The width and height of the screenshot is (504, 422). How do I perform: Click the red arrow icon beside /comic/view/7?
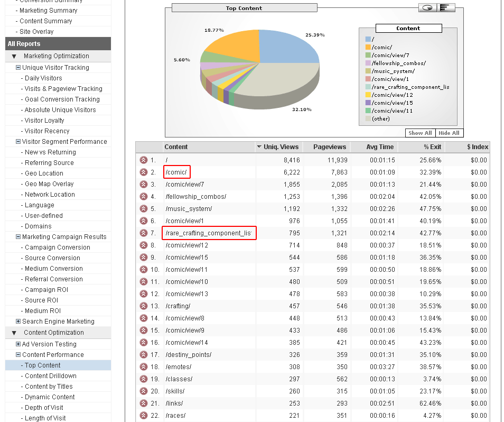coord(143,185)
